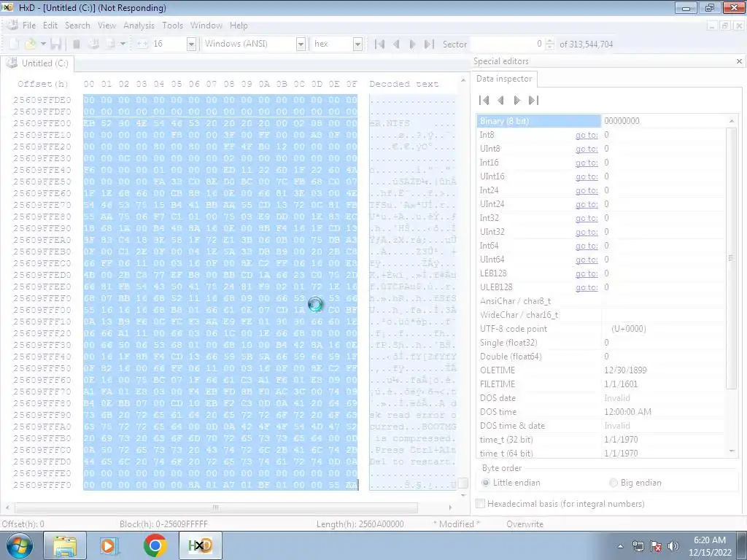Click the Open disk toolbar icon
The height and width of the screenshot is (560, 747).
pos(94,44)
